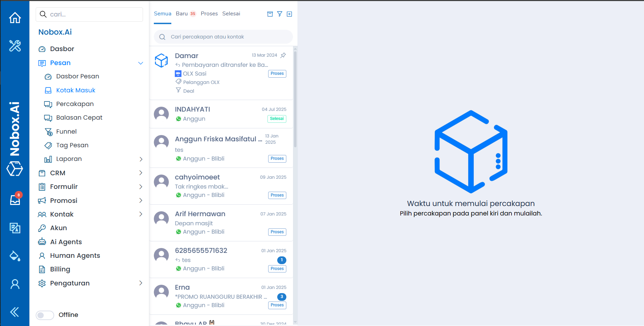Open the inbox icon with the notification badge
This screenshot has width=644, height=326.
coord(15,200)
